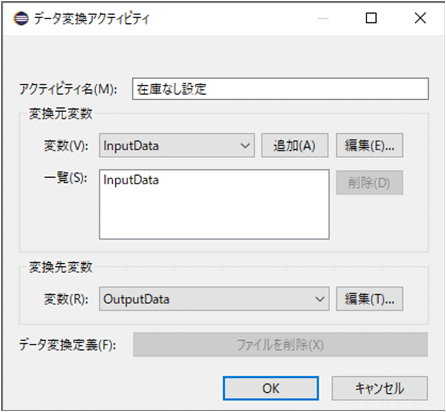The image size is (446, 412).
Task: Maximize the データ変換アクティビティ dialog
Action: 371,18
